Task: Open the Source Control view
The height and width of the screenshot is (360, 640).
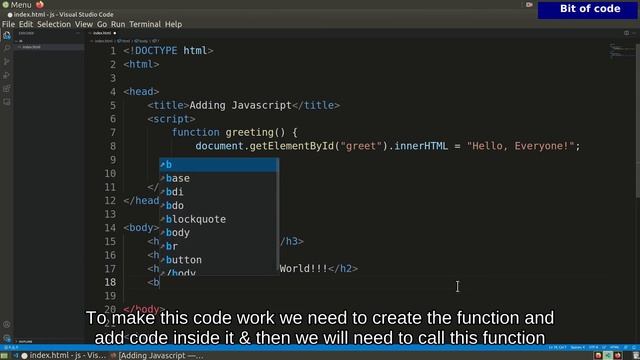Action: click(7, 62)
